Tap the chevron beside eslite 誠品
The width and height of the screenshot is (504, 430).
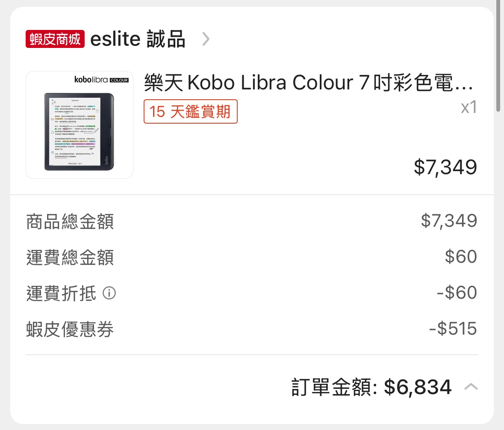coord(206,39)
